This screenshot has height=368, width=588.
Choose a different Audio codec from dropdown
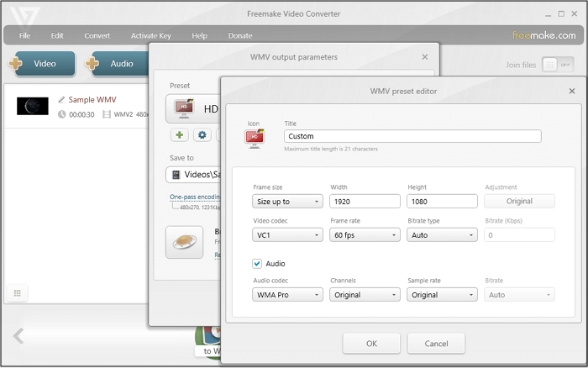click(287, 295)
